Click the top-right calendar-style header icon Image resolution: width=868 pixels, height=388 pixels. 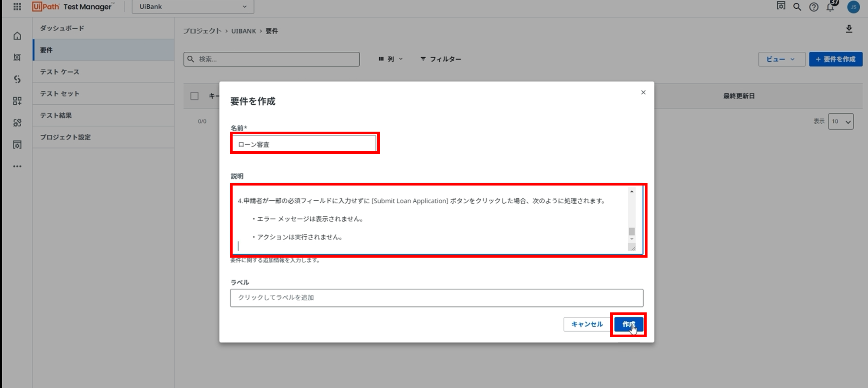pos(781,6)
